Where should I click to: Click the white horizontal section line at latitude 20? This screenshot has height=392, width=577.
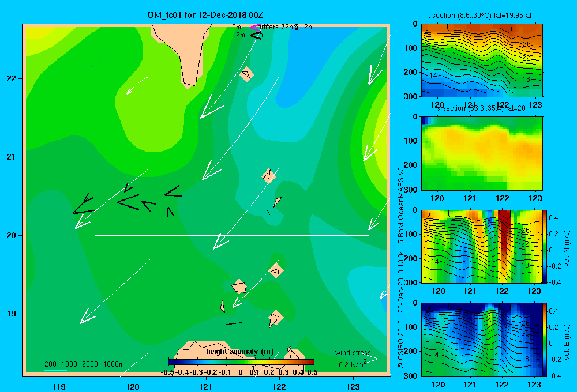pyautogui.click(x=232, y=235)
